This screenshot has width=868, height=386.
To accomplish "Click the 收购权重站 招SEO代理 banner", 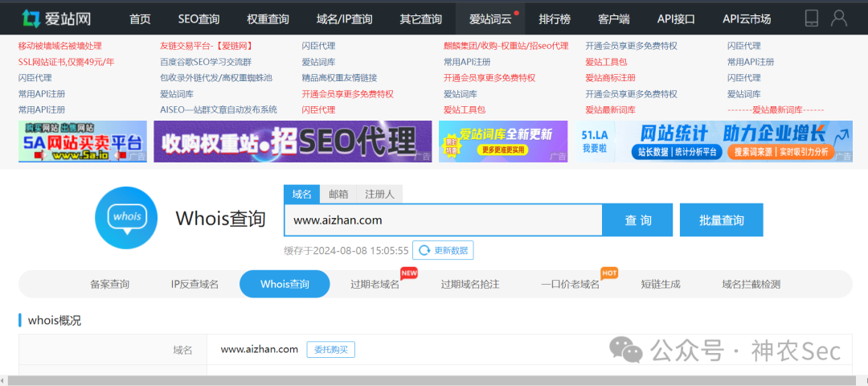I will click(x=293, y=142).
